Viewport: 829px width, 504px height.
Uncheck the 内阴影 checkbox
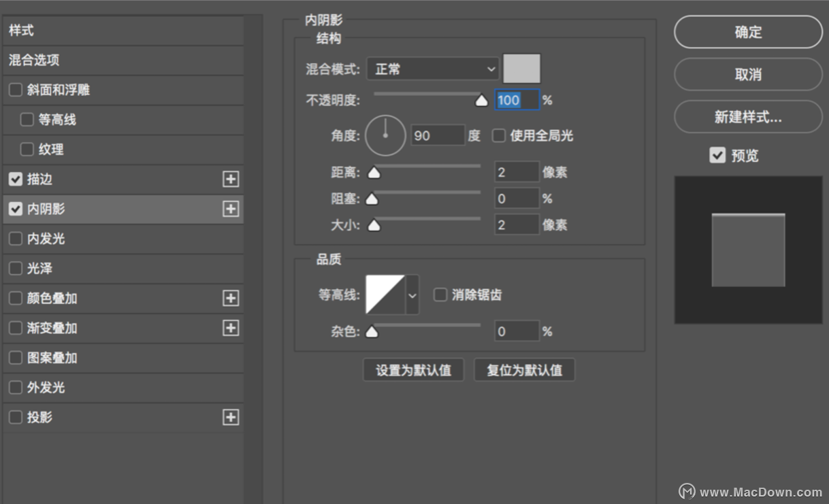(x=16, y=209)
